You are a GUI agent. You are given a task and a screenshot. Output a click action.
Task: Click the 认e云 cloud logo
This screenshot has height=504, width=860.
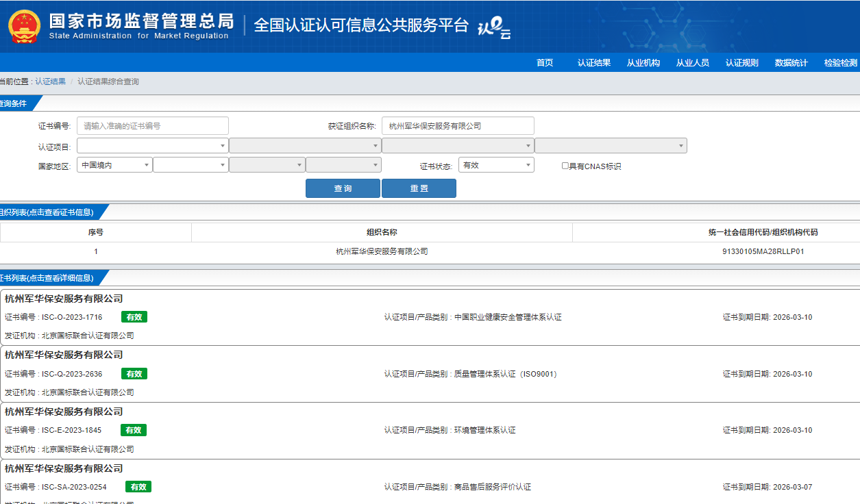pos(493,28)
